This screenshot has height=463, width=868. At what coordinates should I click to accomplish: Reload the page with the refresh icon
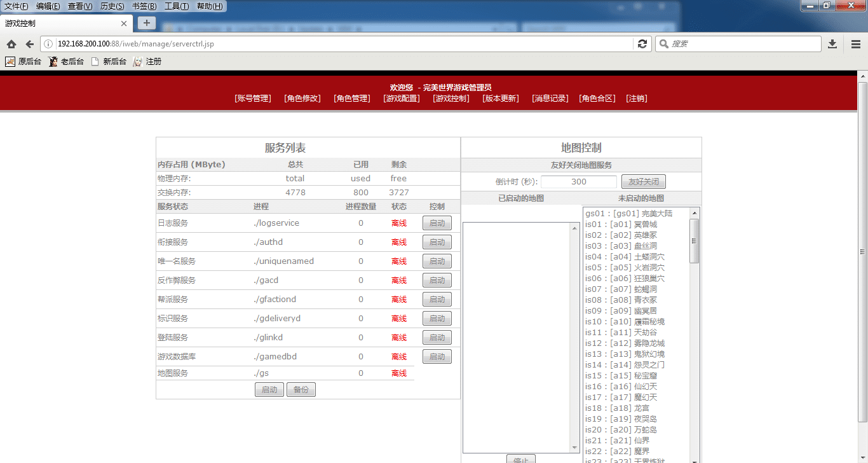point(642,44)
